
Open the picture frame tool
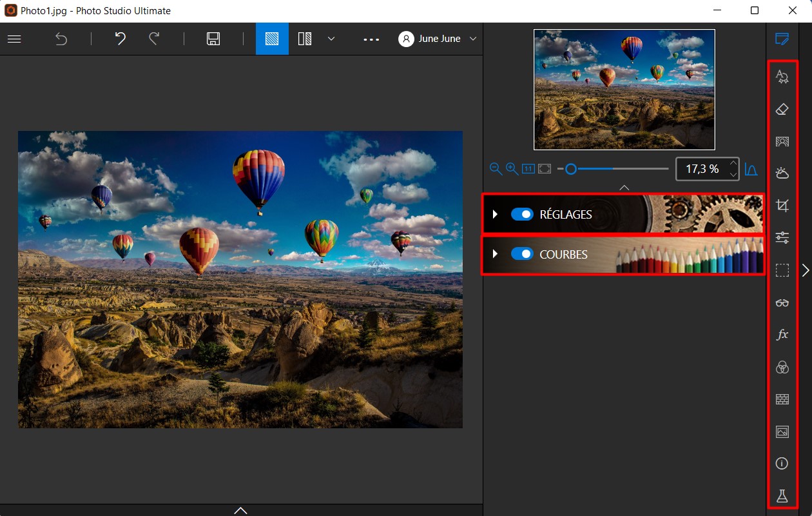(782, 432)
